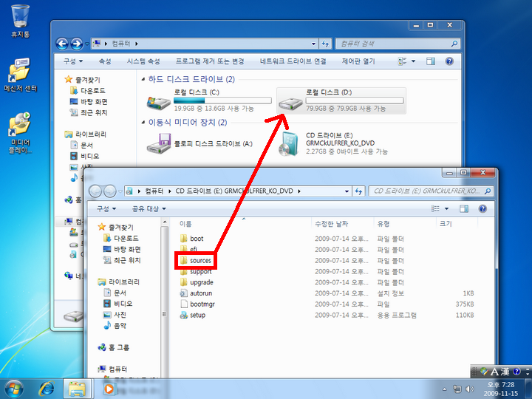Select the autorun file

point(196,293)
